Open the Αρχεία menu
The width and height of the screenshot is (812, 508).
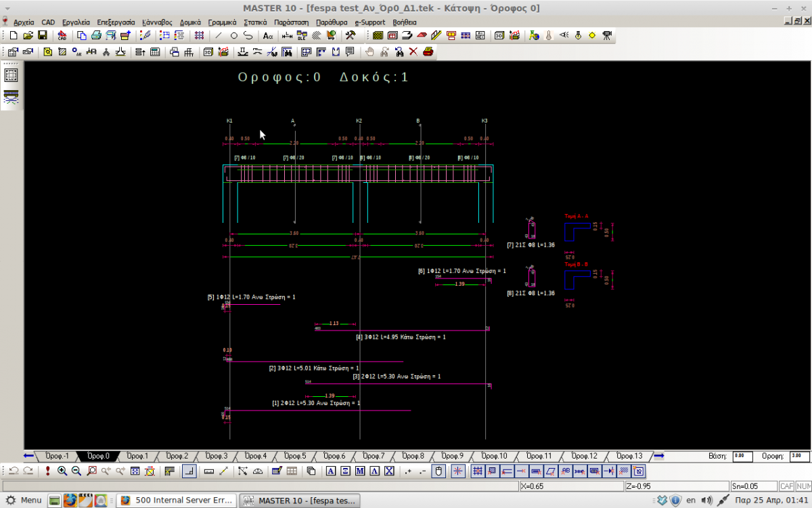tap(24, 22)
